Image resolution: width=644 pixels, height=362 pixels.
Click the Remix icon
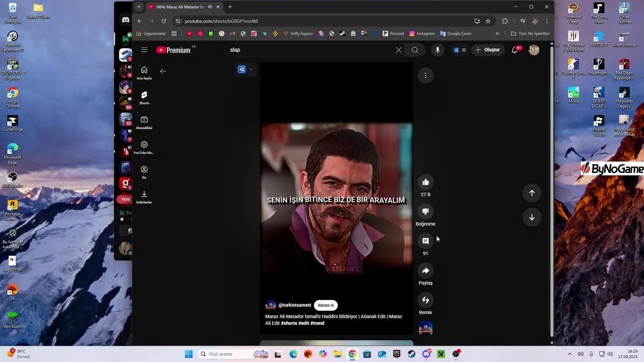[x=426, y=300]
